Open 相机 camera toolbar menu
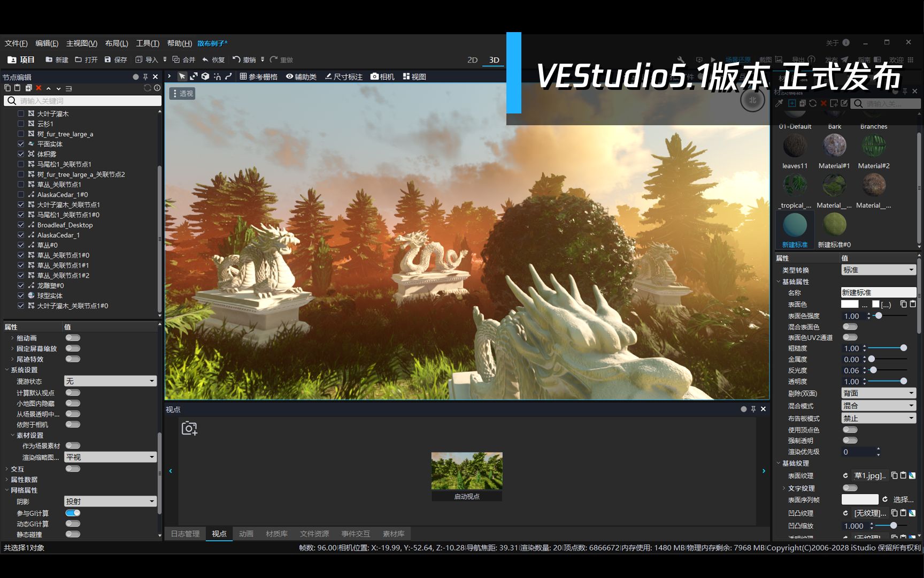 tap(382, 77)
